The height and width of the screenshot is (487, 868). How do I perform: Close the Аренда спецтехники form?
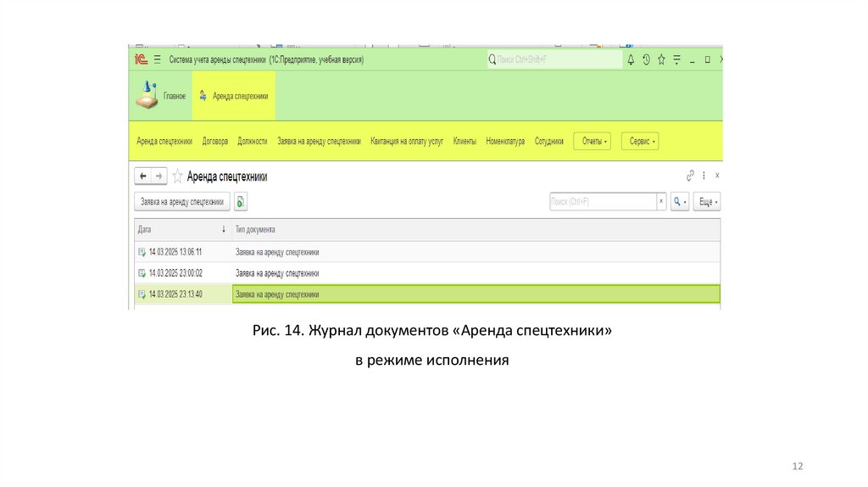click(717, 176)
